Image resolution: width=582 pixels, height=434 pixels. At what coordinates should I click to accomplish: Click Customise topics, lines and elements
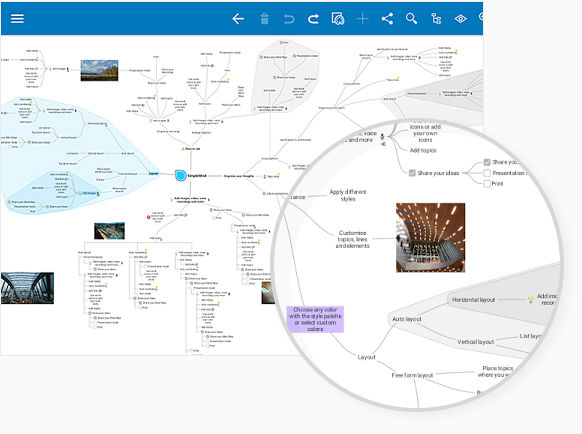click(352, 239)
